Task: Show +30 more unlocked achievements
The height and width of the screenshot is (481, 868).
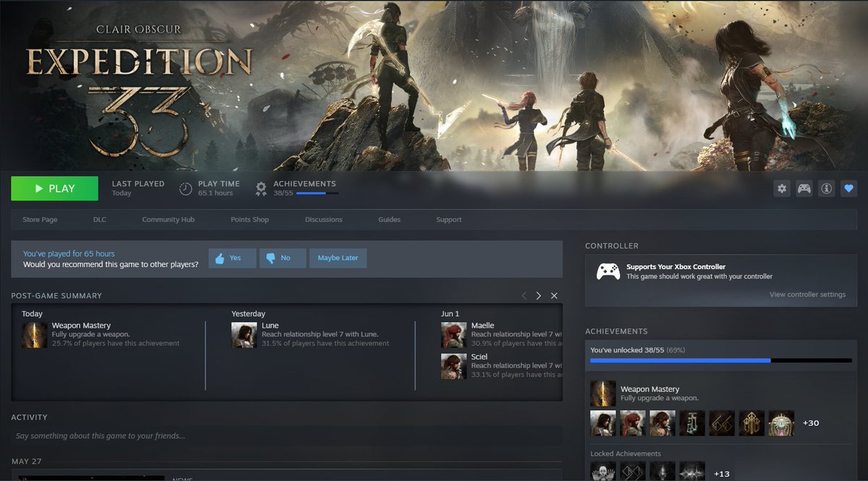Action: pos(811,423)
